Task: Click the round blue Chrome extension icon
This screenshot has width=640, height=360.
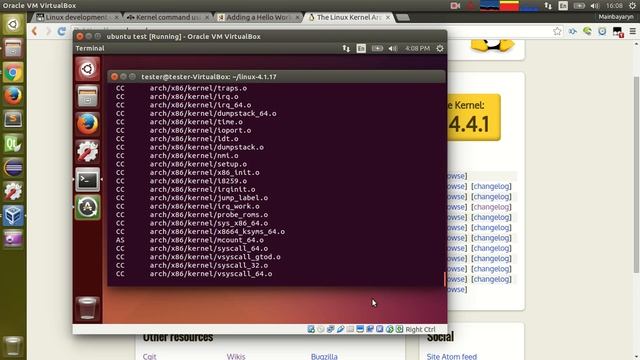Action: [x=602, y=31]
